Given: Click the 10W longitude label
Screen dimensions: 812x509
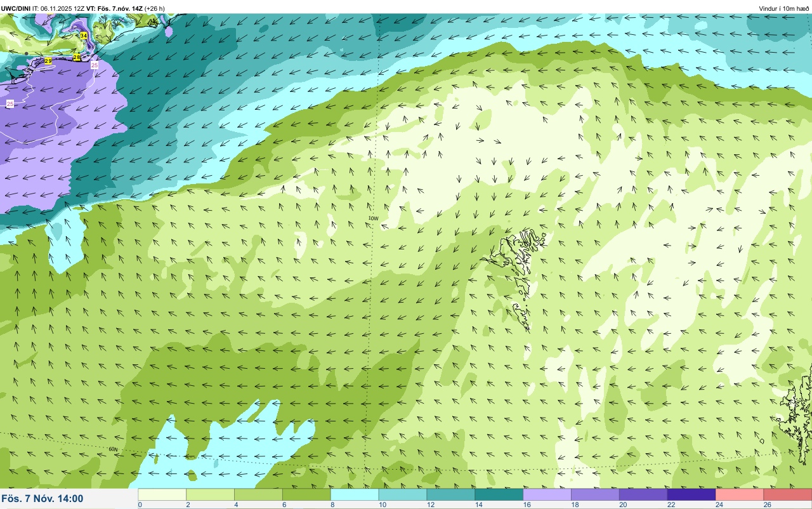Looking at the screenshot, I should [x=373, y=218].
